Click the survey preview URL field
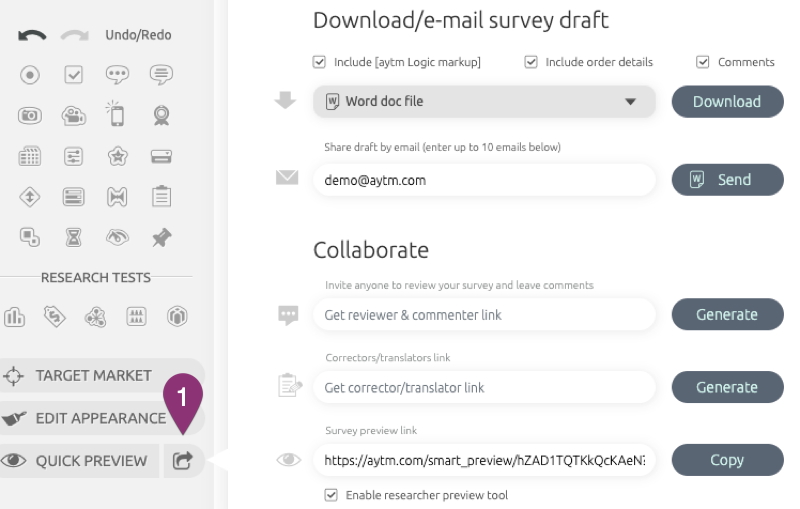800x509 pixels. (484, 460)
